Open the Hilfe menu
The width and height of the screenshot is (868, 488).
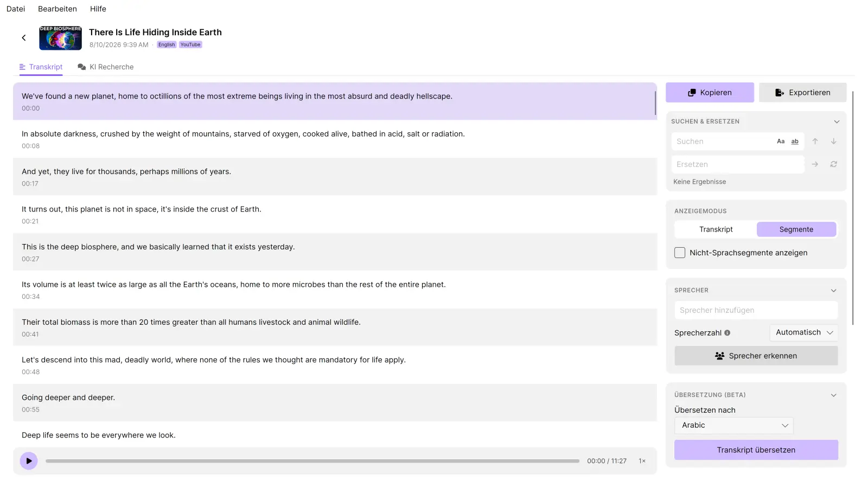tap(98, 9)
